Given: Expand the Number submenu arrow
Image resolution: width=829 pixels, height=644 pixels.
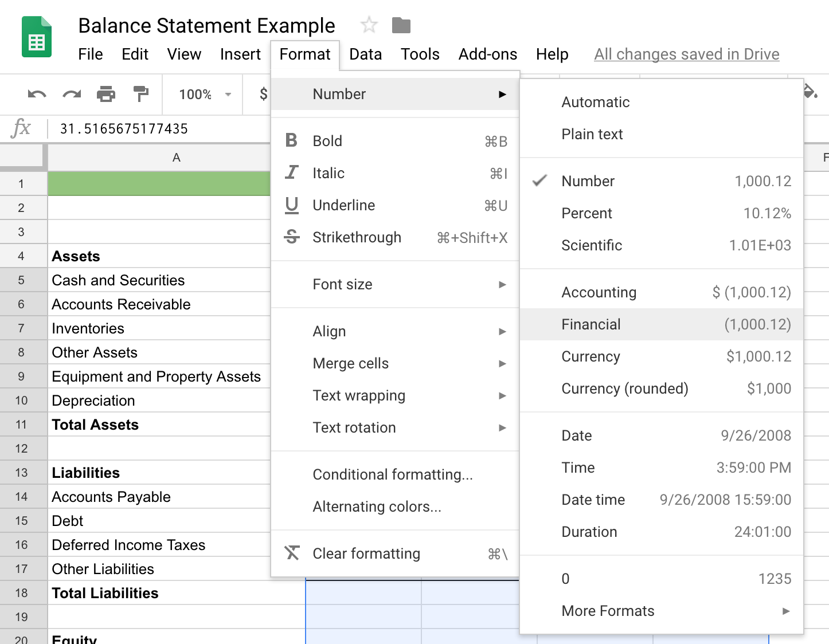Looking at the screenshot, I should click(x=502, y=94).
